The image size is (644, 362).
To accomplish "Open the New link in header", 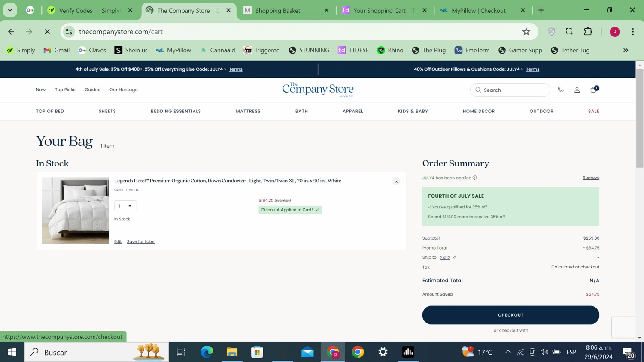I will point(41,90).
